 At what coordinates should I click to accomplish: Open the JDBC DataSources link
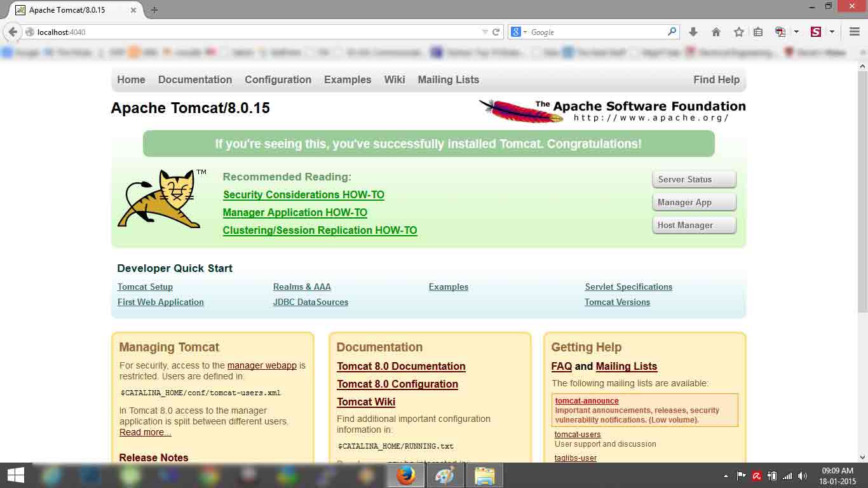(x=311, y=302)
